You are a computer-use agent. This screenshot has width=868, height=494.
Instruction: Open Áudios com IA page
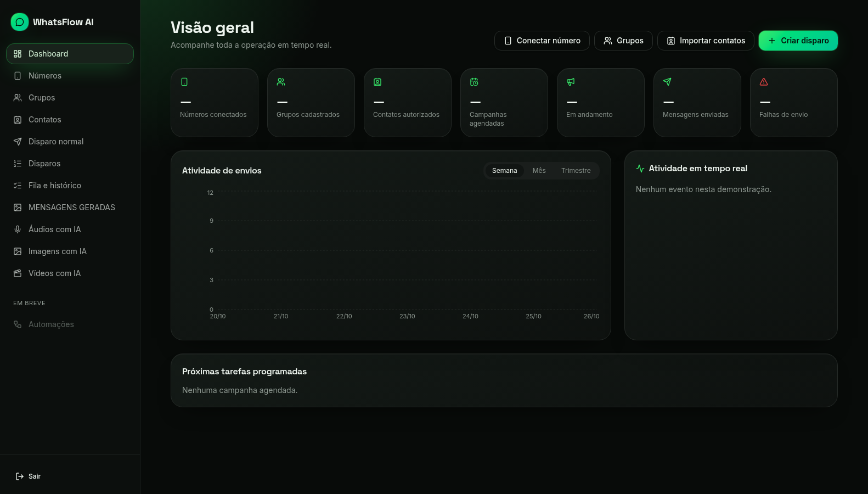click(70, 229)
